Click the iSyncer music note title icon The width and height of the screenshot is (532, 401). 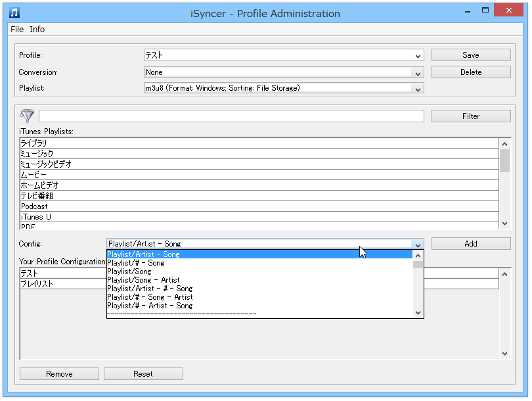14,12
